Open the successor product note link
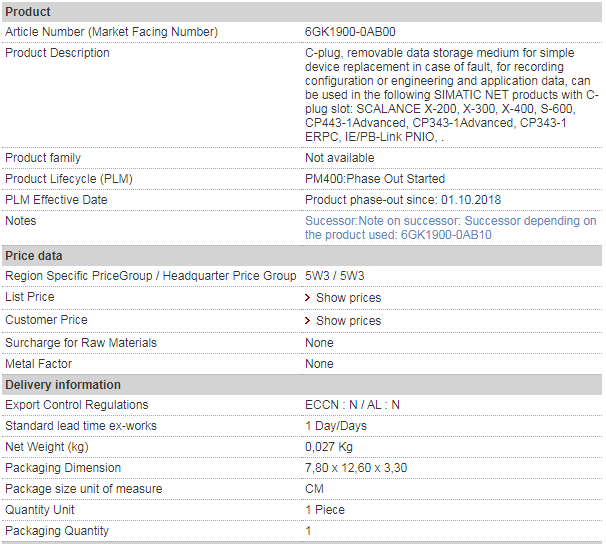Image resolution: width=606 pixels, height=544 pixels. coord(450,228)
